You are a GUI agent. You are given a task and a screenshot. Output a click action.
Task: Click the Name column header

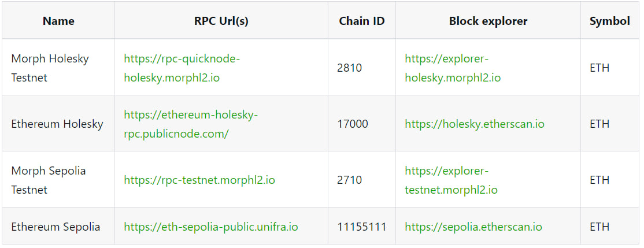[x=59, y=21]
